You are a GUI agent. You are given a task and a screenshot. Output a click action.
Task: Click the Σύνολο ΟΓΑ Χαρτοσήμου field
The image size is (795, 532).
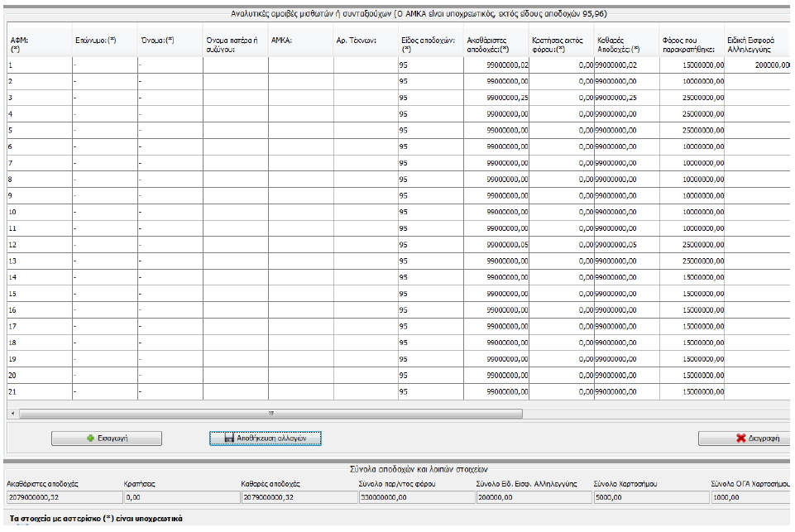pos(750,498)
